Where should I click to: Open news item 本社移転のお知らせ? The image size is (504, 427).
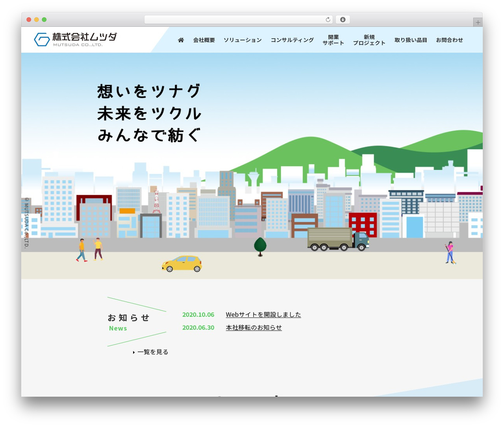(254, 328)
